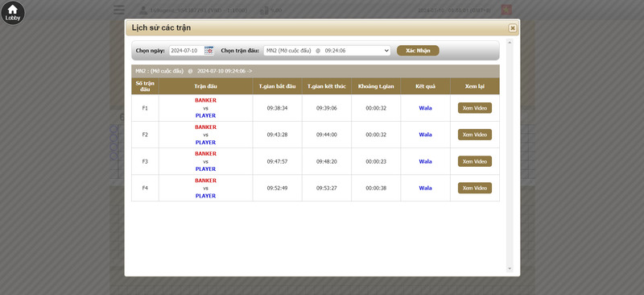Viewport: 644px width, 295px height.
Task: Click end time 09:44:00
Action: [x=327, y=135]
